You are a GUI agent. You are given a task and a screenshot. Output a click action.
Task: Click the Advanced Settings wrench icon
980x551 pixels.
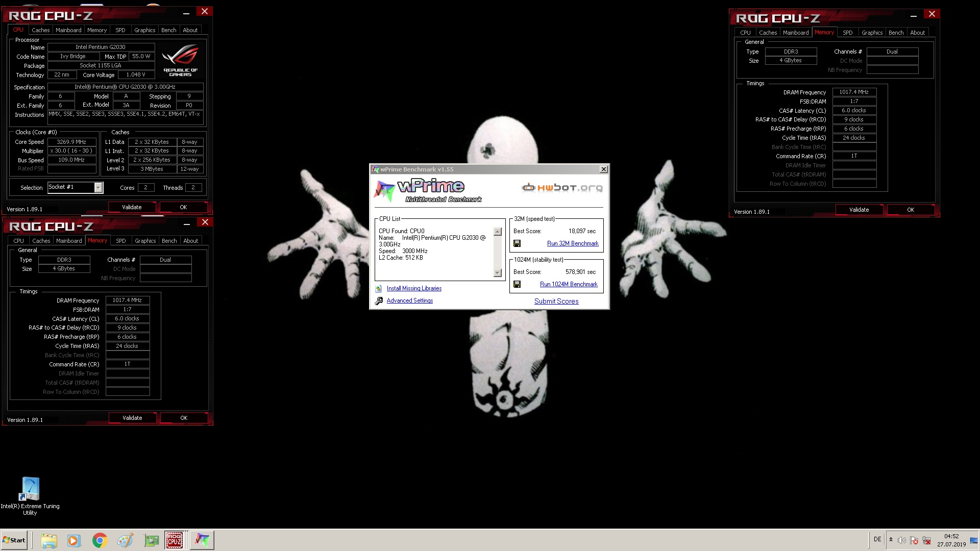379,301
